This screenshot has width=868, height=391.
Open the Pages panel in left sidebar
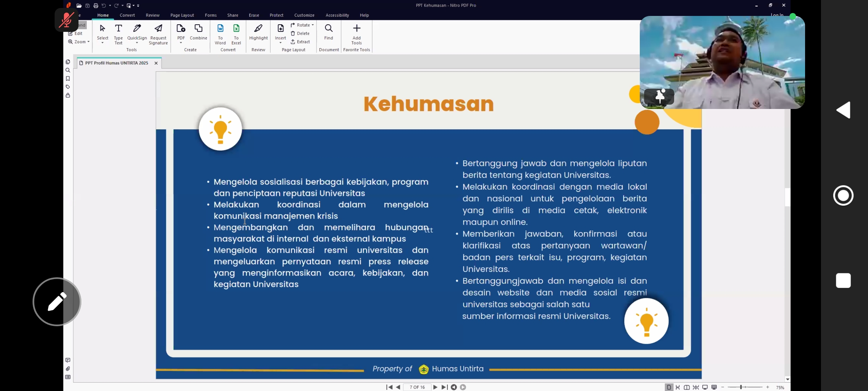[x=68, y=62]
